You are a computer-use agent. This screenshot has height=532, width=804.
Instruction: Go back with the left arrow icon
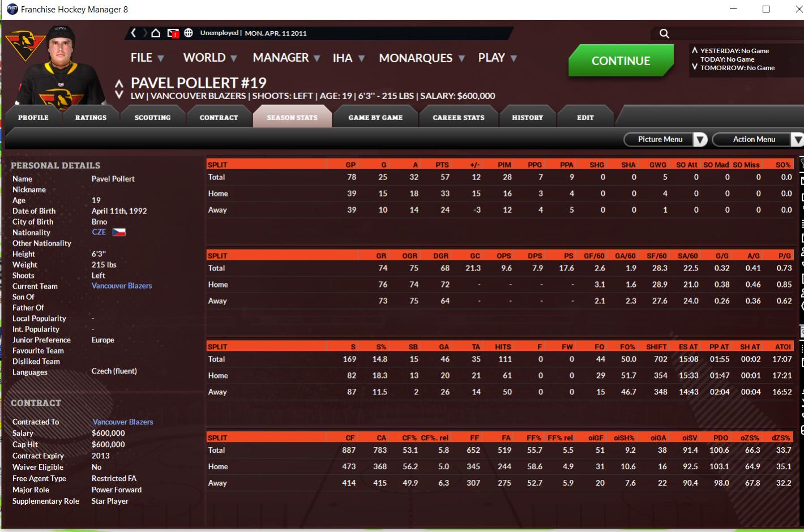point(134,33)
